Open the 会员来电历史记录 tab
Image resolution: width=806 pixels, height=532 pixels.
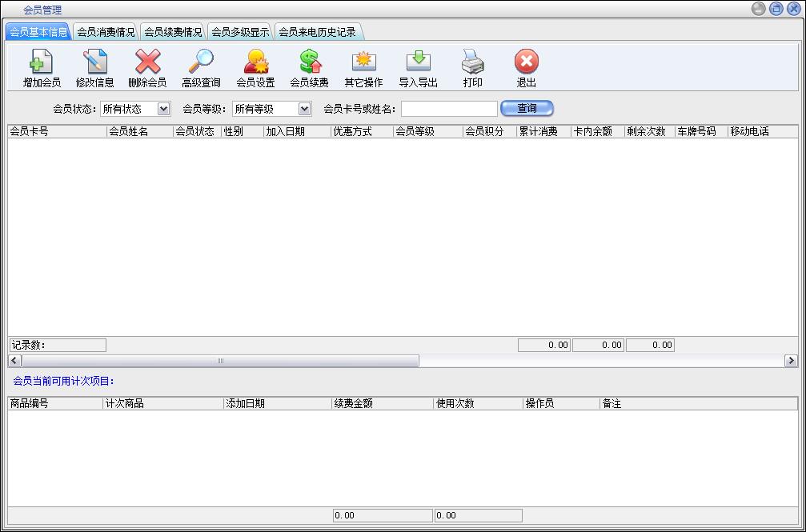[317, 32]
